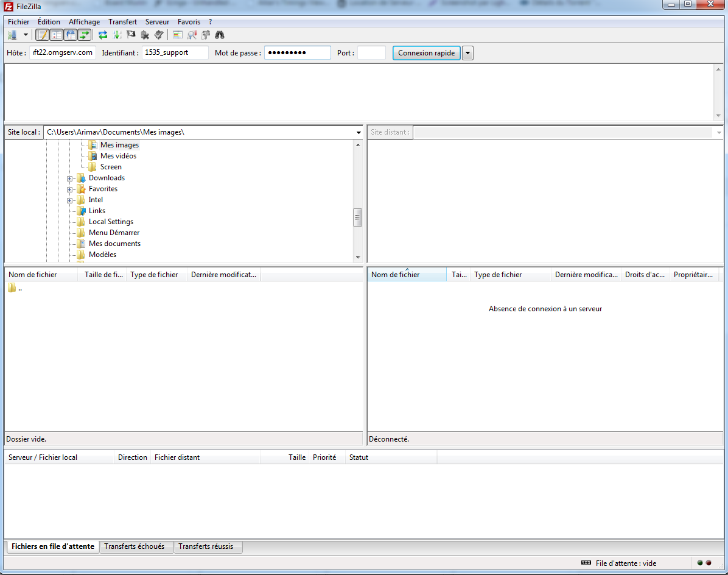The height and width of the screenshot is (575, 728).
Task: Open the Affichage menu
Action: click(x=84, y=22)
